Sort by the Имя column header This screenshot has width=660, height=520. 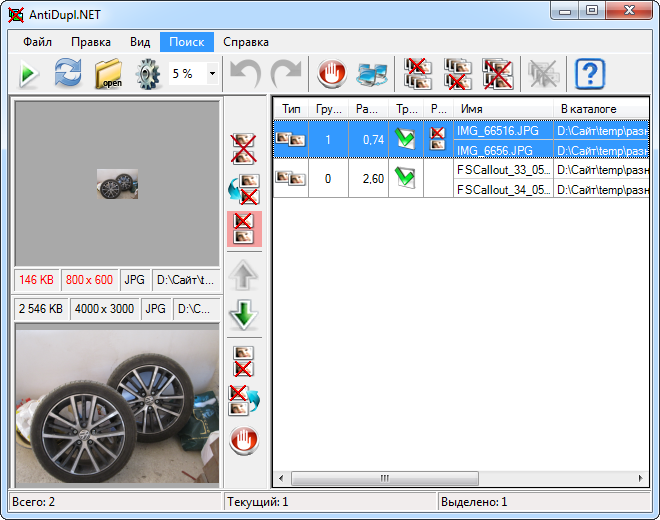coord(503,109)
